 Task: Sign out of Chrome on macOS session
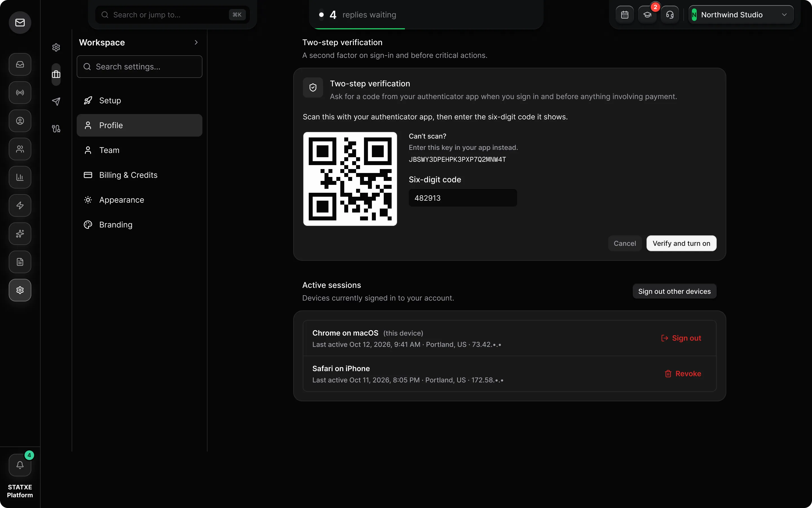(x=681, y=338)
